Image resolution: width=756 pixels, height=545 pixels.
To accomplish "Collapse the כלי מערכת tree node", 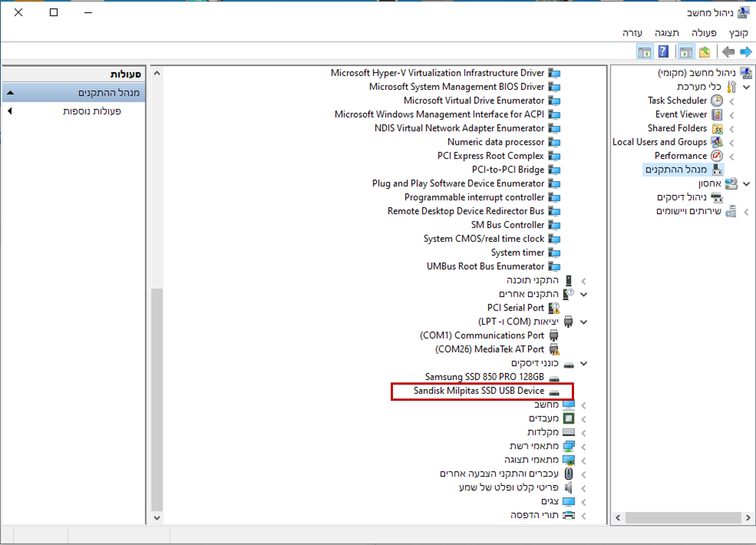I will point(747,87).
